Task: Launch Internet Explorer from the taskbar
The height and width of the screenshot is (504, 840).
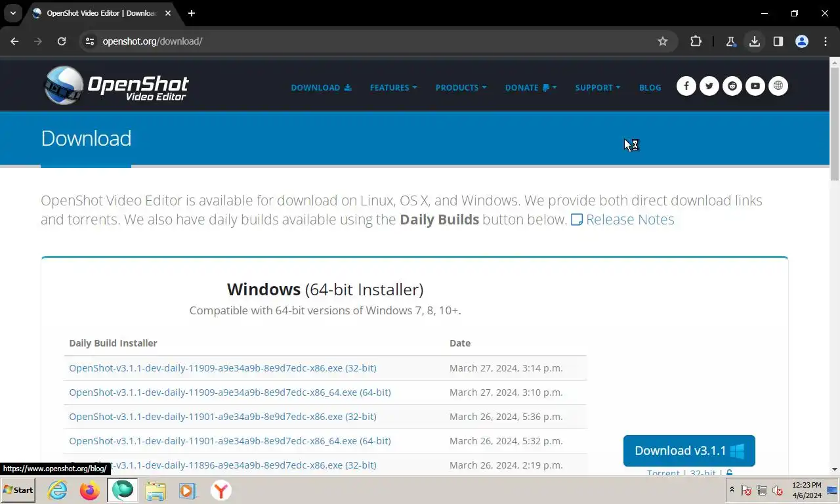Action: coord(58,490)
